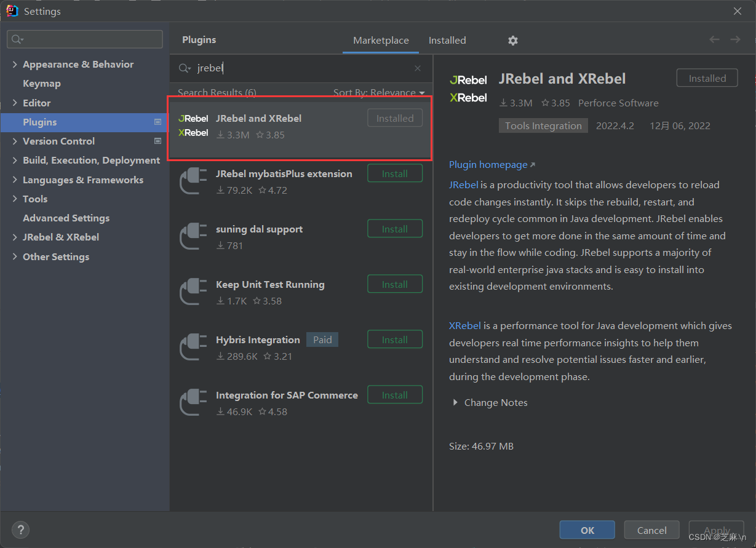Click the Paid badge on Hybris Integration
This screenshot has width=756, height=548.
coord(322,340)
